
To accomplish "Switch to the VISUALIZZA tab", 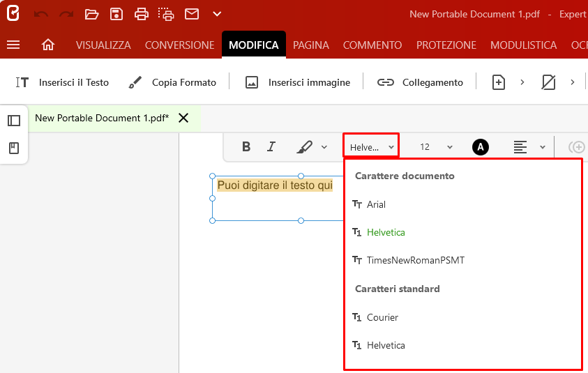I will click(103, 45).
